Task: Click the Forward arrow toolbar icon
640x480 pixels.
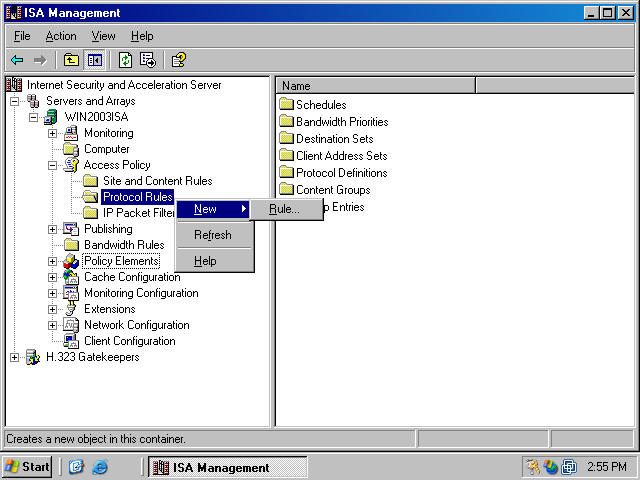Action: coord(40,60)
